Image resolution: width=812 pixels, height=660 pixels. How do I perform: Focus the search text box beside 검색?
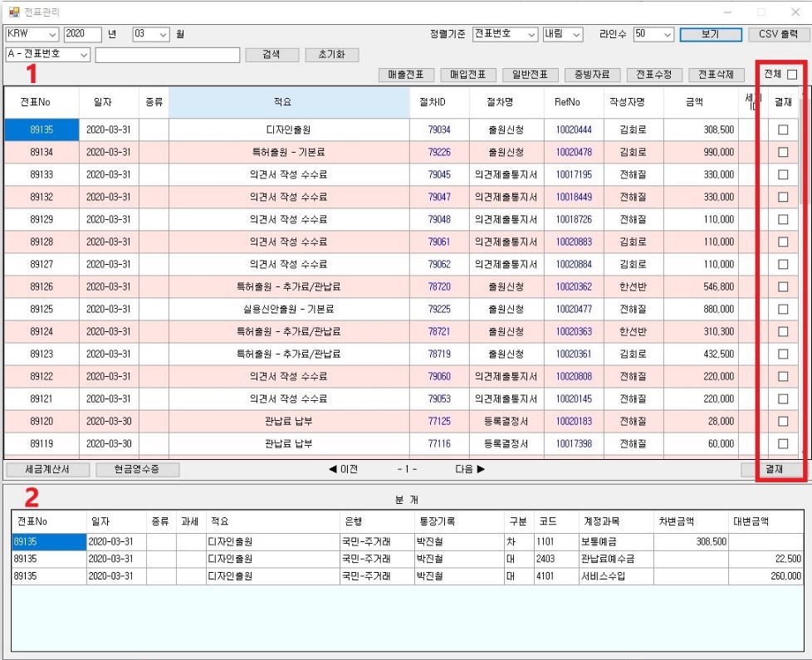coord(168,55)
